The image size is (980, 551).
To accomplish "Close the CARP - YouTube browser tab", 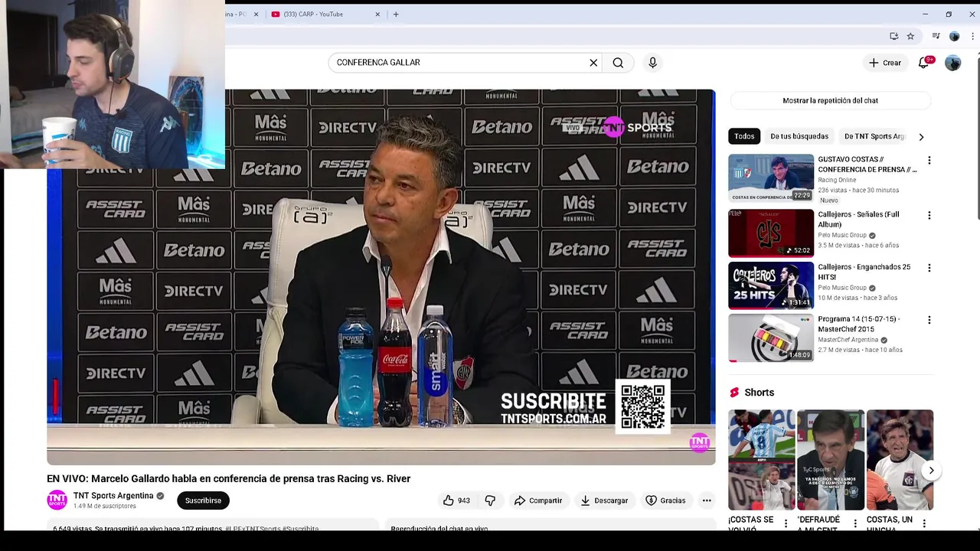I will 377,14.
